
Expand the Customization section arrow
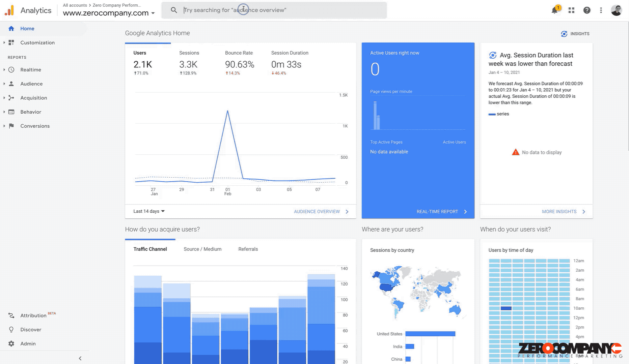click(x=4, y=42)
